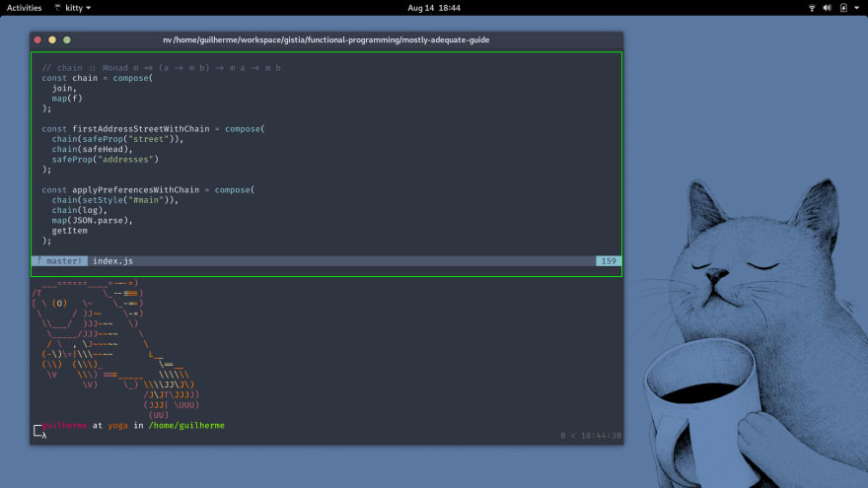Image resolution: width=868 pixels, height=488 pixels.
Task: Click 'yoga' hostname in shell prompt
Action: point(118,426)
